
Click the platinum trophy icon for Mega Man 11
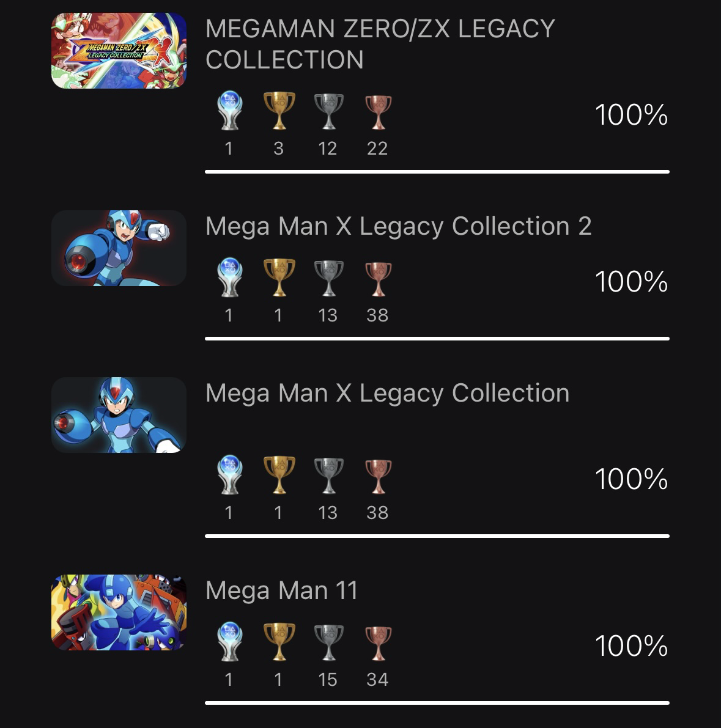click(230, 642)
